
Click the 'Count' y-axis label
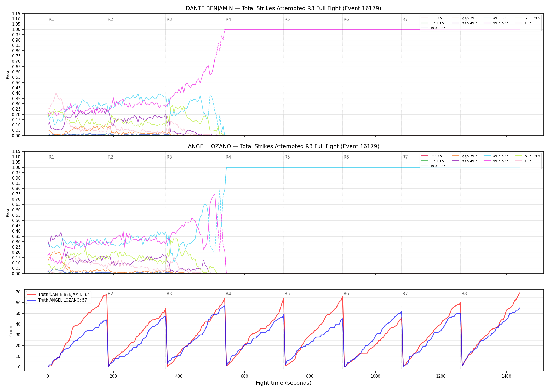pos(11,330)
